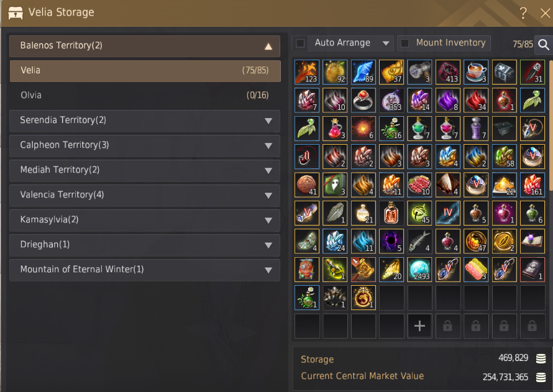Select the fish bone item with 4

[x=419, y=242]
